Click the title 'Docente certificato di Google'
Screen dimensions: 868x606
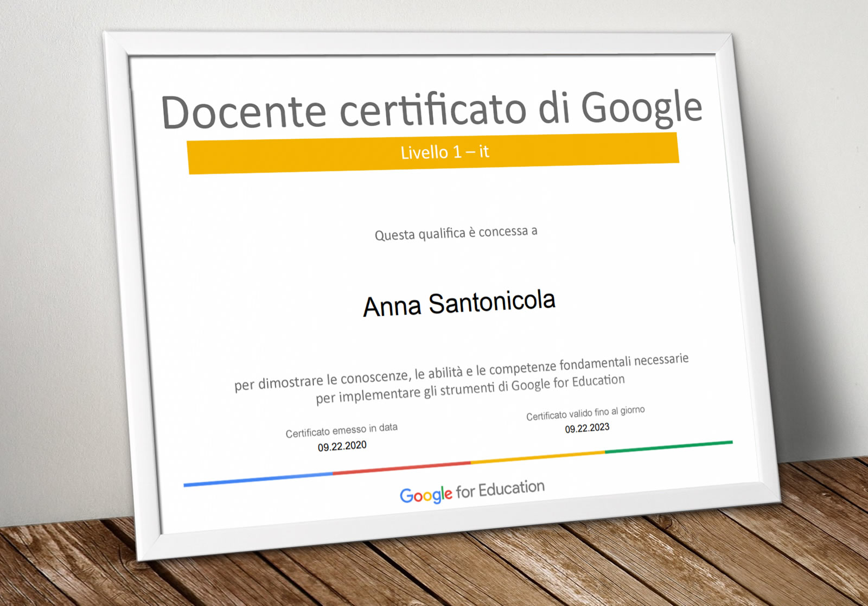pos(432,109)
